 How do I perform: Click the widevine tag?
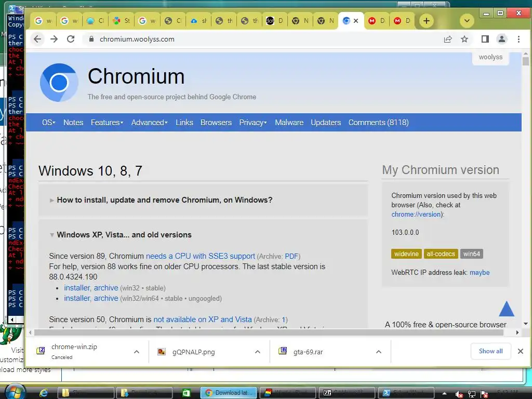[x=406, y=254]
